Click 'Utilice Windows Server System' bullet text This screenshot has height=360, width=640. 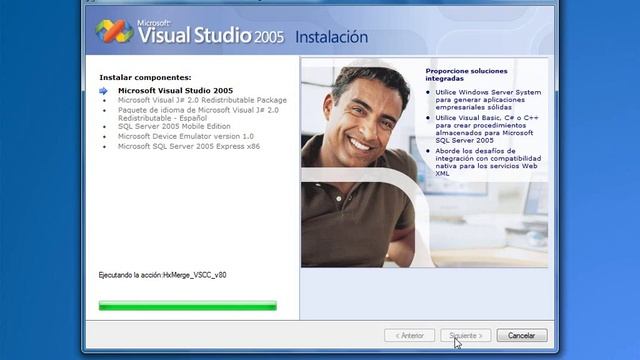[488, 100]
